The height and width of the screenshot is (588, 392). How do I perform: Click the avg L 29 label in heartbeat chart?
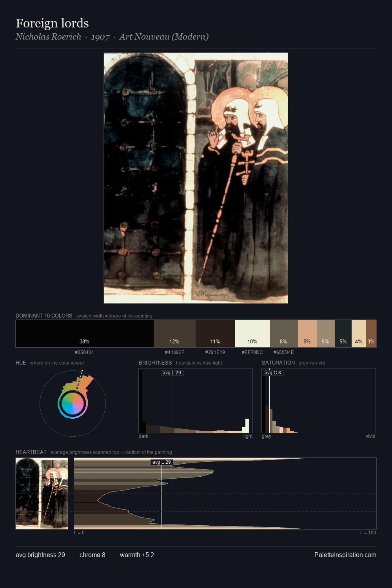162,462
